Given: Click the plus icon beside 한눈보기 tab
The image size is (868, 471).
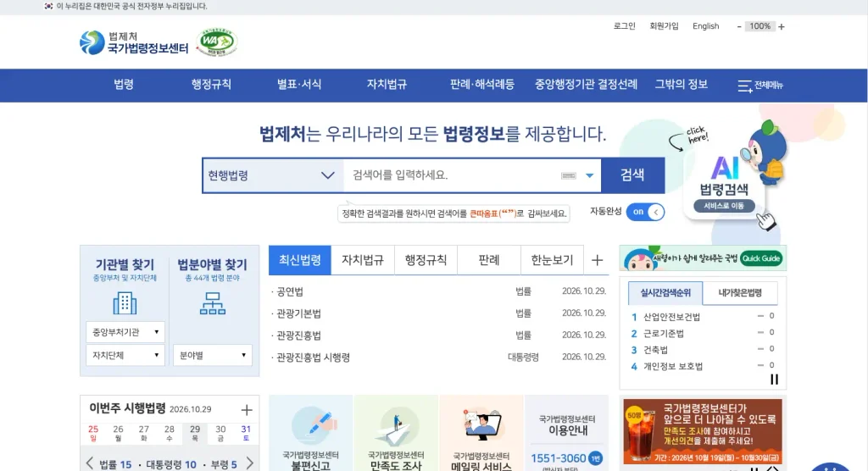Looking at the screenshot, I should [597, 260].
